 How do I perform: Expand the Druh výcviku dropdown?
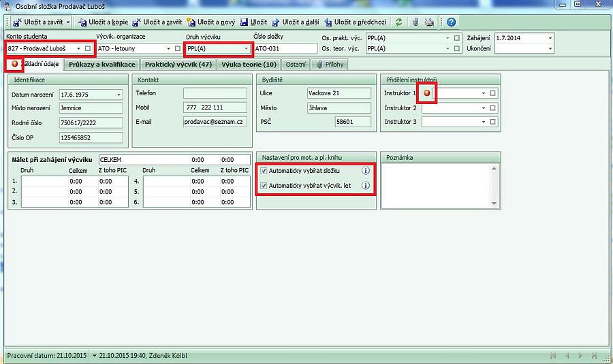pos(247,48)
